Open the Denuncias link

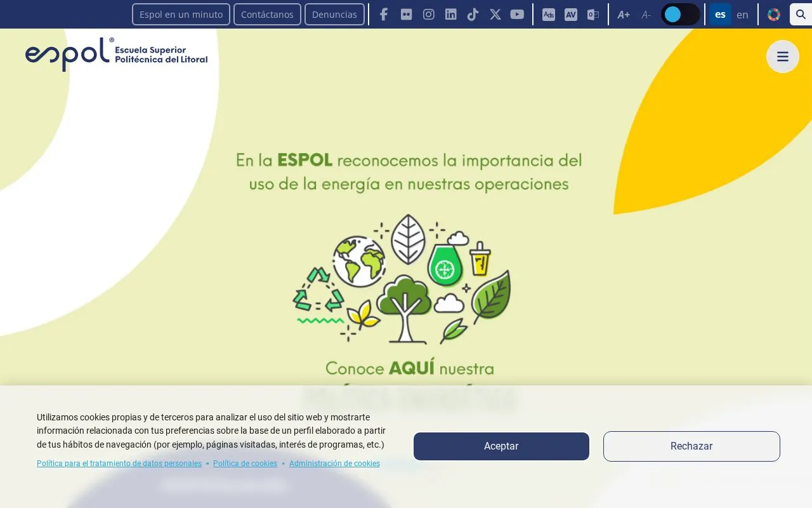[x=334, y=14]
